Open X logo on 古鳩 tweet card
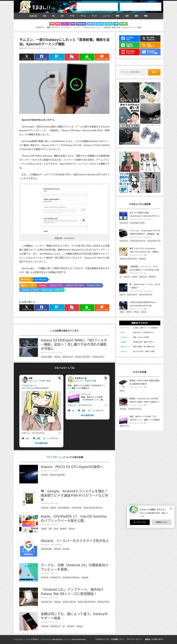Viewport: 177px width, 644px height. 59,378
